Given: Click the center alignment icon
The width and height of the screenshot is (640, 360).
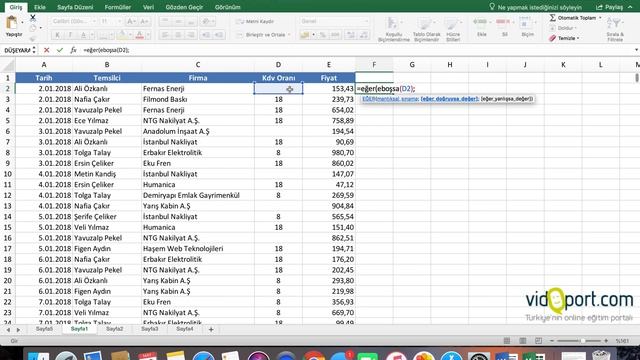Looking at the screenshot, I should (178, 35).
